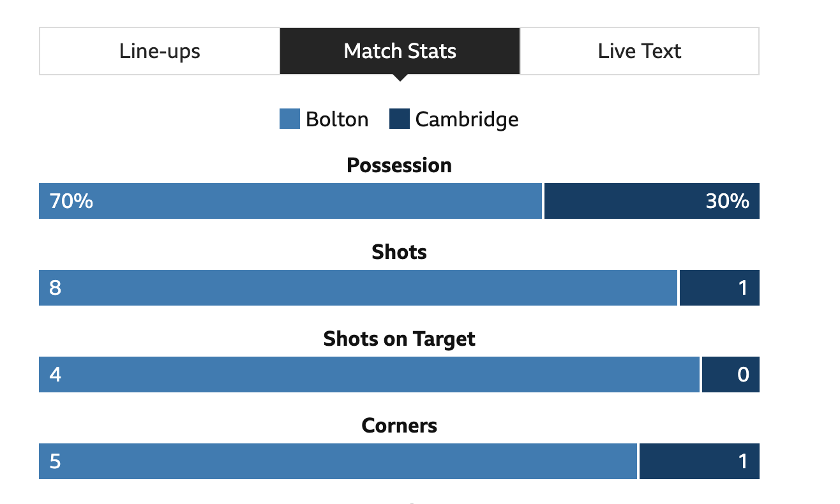Click the Shots on Target heading
This screenshot has width=840, height=504.
pyautogui.click(x=400, y=339)
